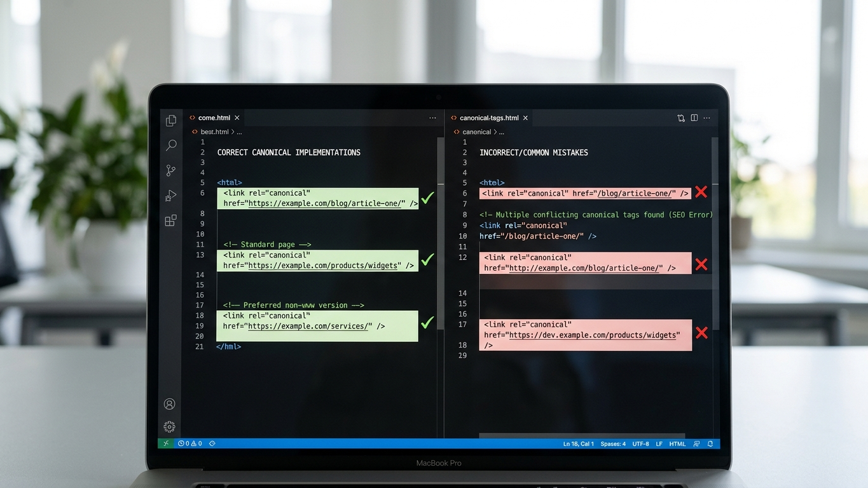Open the Source Control view
This screenshot has width=868, height=488.
click(170, 170)
